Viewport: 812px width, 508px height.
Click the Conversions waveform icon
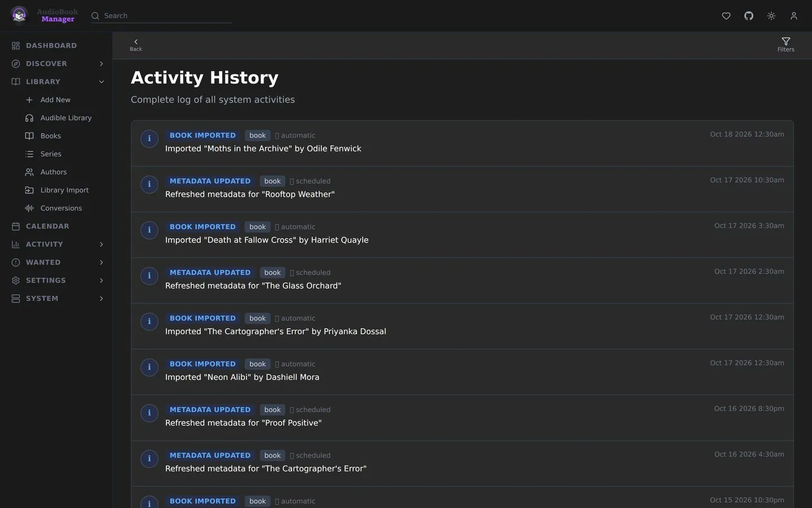coord(29,208)
